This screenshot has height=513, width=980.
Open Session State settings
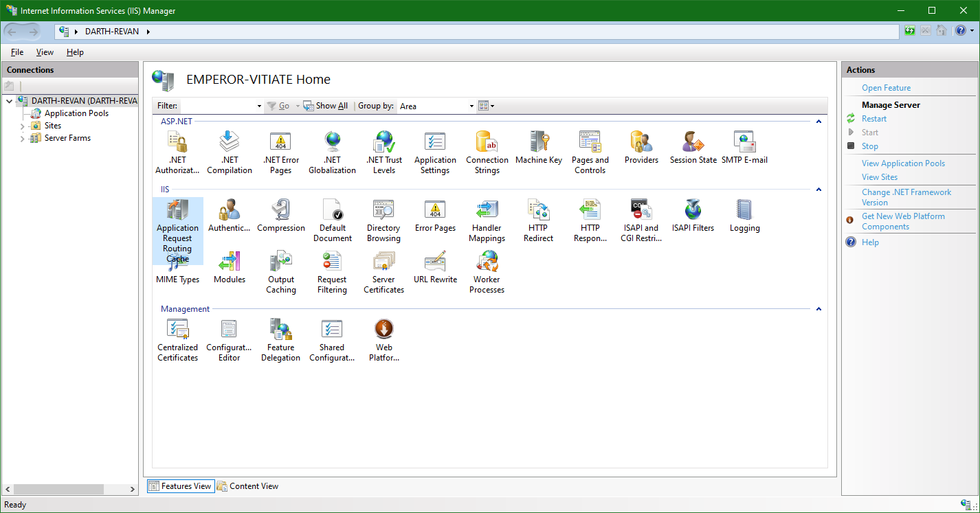coord(692,148)
